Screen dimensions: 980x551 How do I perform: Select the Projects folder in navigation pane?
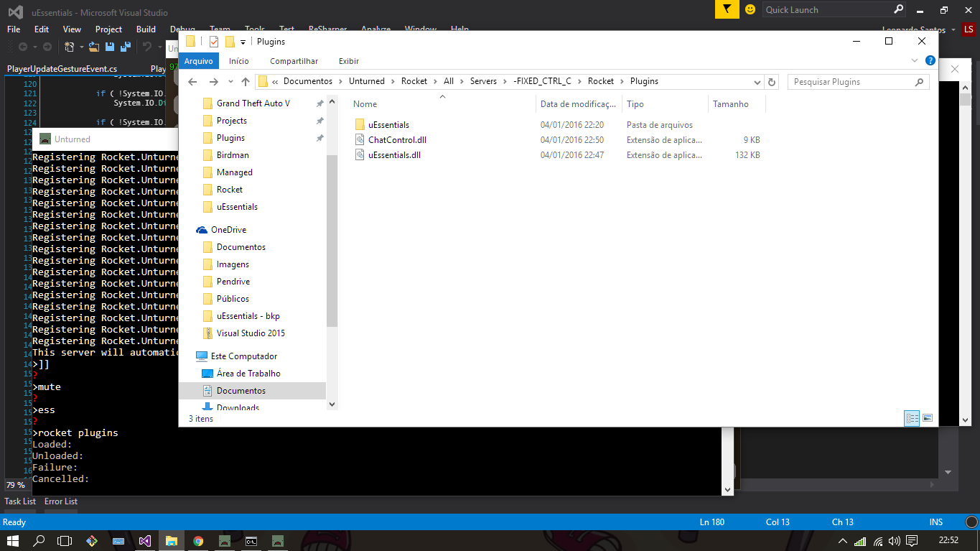[x=231, y=121]
